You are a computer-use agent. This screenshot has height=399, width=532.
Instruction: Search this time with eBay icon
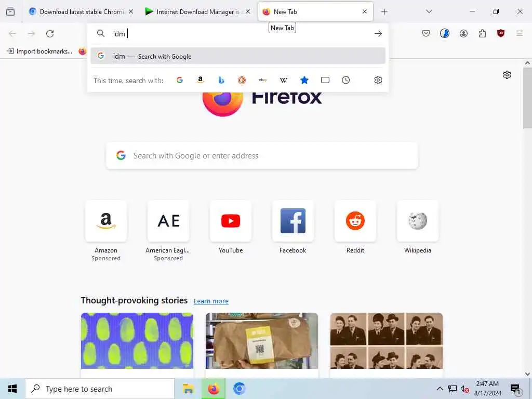(263, 80)
